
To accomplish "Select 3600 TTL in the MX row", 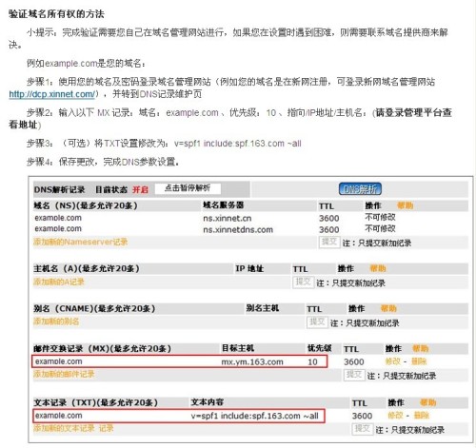I will click(354, 361).
